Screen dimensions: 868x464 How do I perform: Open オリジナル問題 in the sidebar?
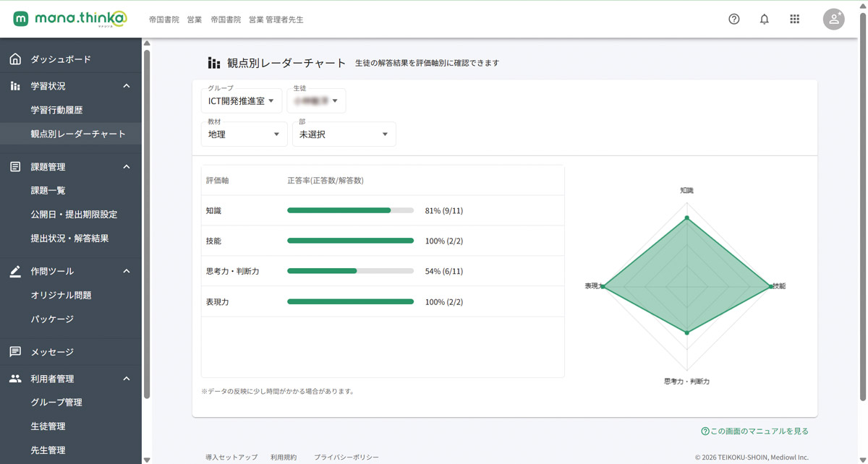tap(61, 296)
